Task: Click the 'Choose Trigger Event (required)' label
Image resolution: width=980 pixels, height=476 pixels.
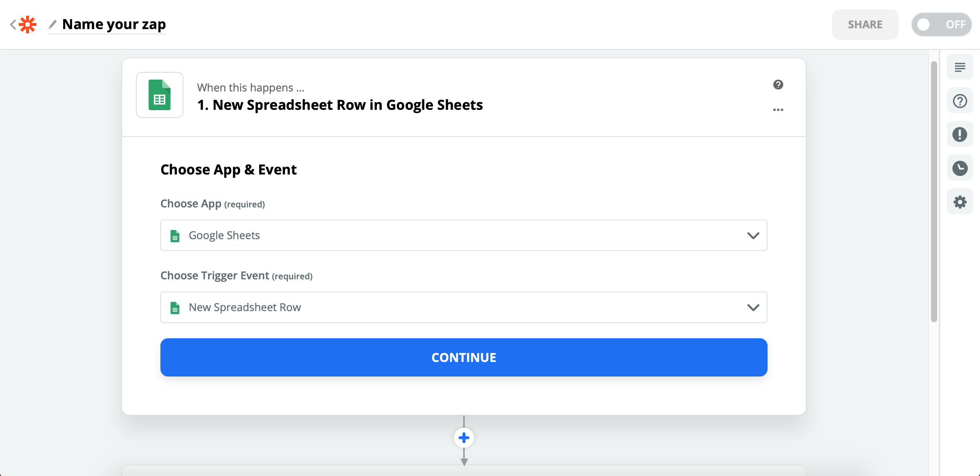Action: [237, 275]
